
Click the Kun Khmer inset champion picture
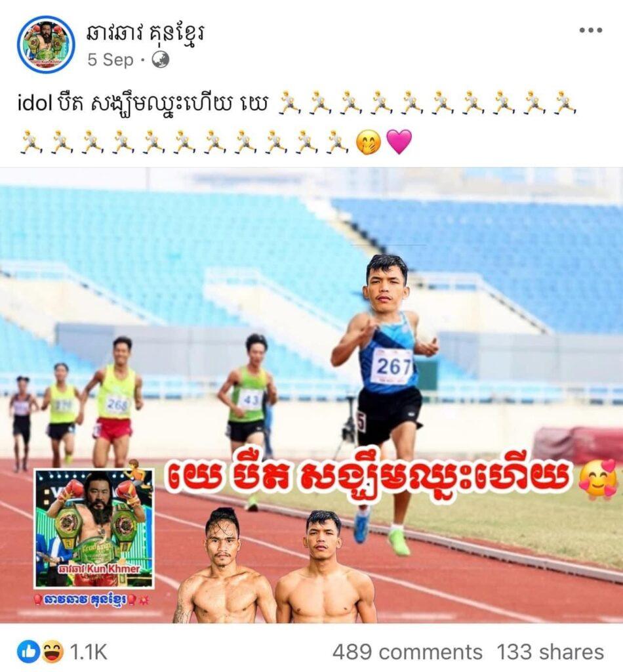94,528
